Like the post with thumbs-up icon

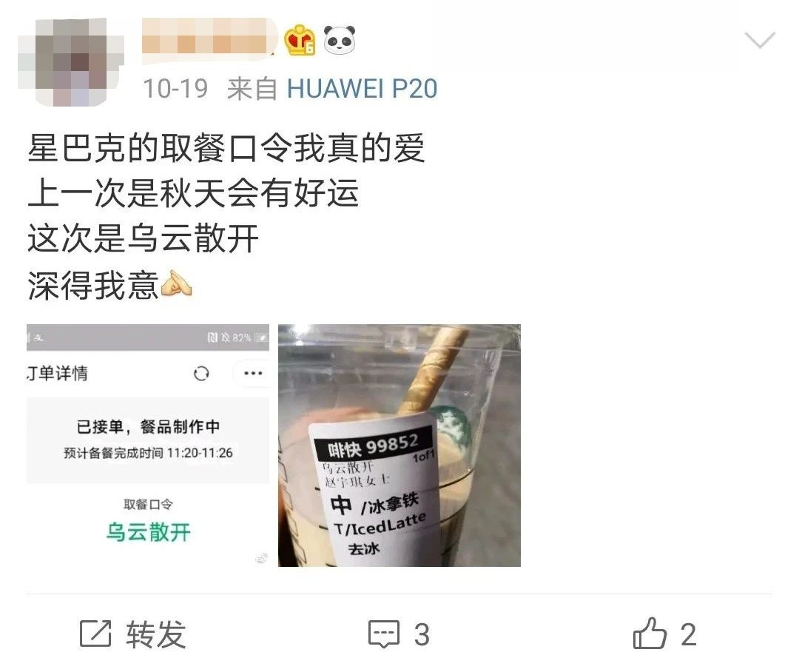tap(650, 634)
